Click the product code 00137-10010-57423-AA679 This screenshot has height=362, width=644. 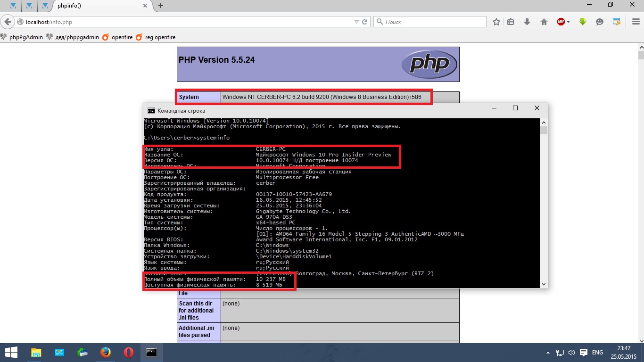coord(294,194)
